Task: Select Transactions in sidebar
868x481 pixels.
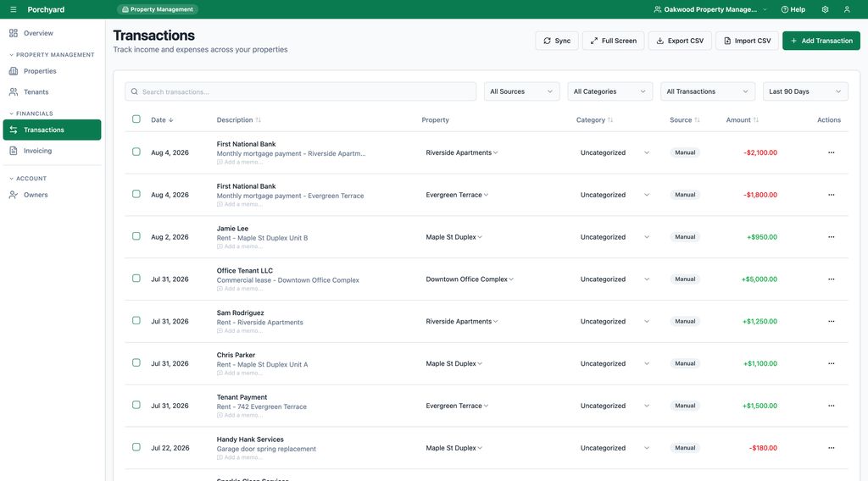Action: tap(52, 130)
